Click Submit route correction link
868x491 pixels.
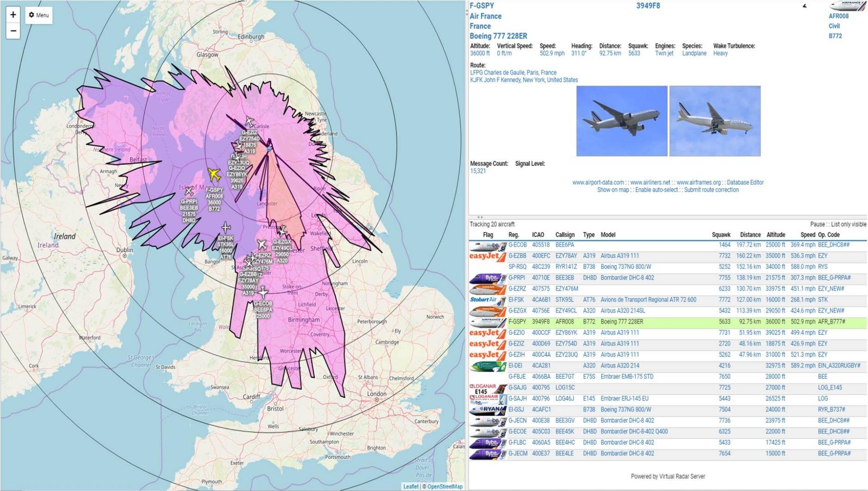(x=711, y=190)
